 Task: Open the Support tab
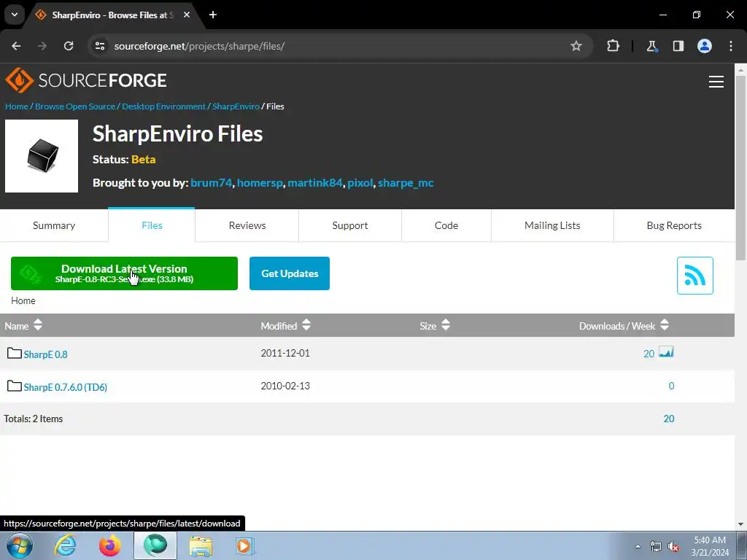[x=350, y=225]
